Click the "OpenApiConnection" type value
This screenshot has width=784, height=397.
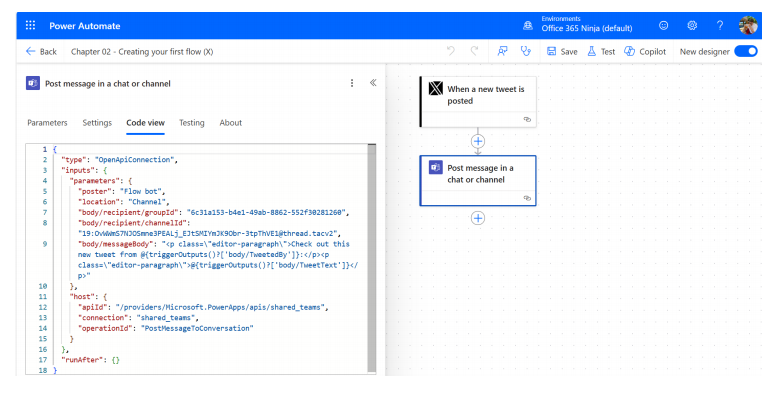(134, 160)
